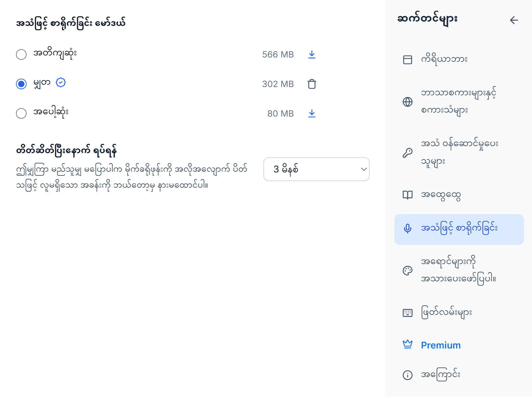
Task: Go back using the arrow beside ဆက်တင်များ
Action: [514, 20]
